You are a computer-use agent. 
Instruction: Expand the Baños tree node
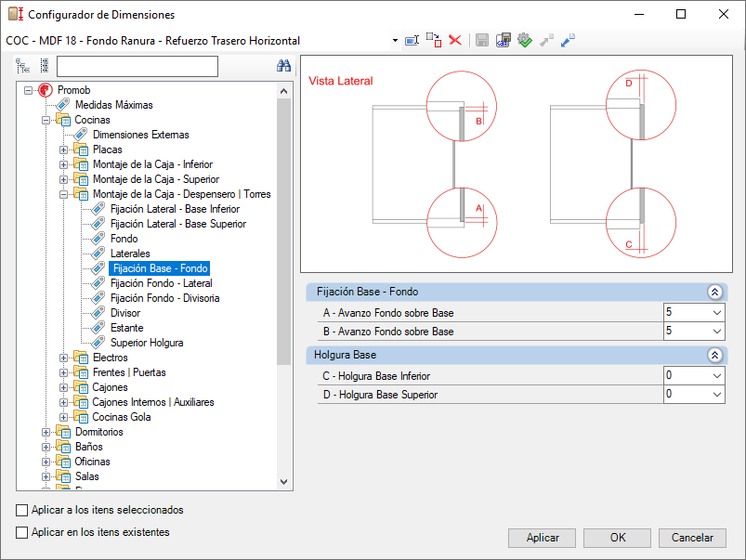click(x=46, y=447)
